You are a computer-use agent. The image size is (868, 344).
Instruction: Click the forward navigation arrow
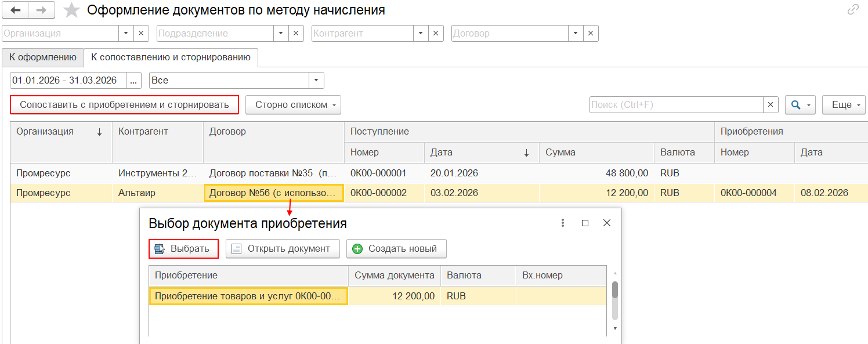pyautogui.click(x=42, y=10)
